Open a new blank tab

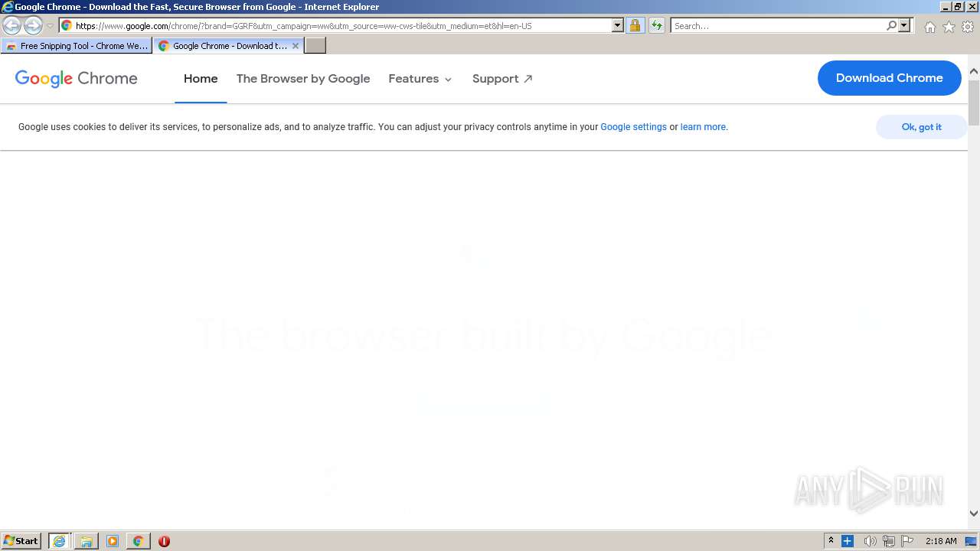(315, 46)
